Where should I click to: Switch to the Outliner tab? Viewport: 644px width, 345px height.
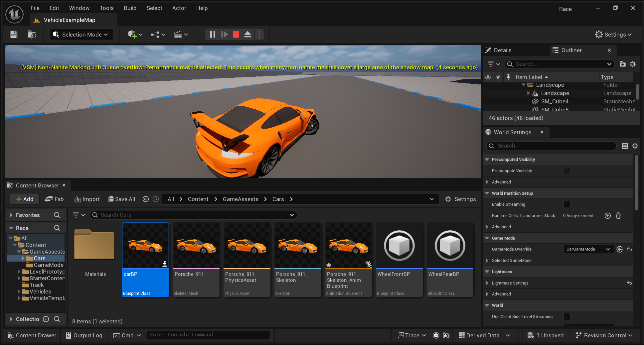pyautogui.click(x=571, y=50)
